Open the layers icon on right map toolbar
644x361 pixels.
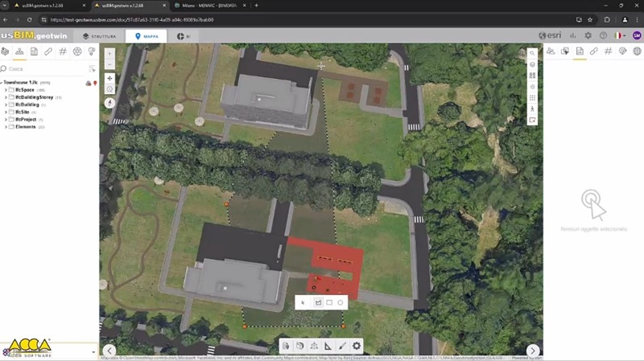532,64
